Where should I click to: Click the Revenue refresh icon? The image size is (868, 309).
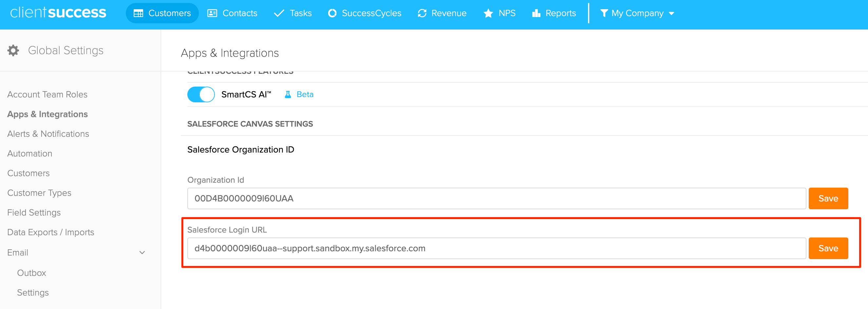click(x=422, y=13)
